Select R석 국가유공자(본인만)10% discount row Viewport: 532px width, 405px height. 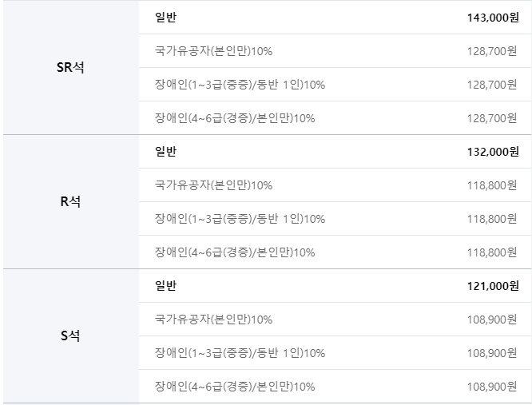pos(335,185)
